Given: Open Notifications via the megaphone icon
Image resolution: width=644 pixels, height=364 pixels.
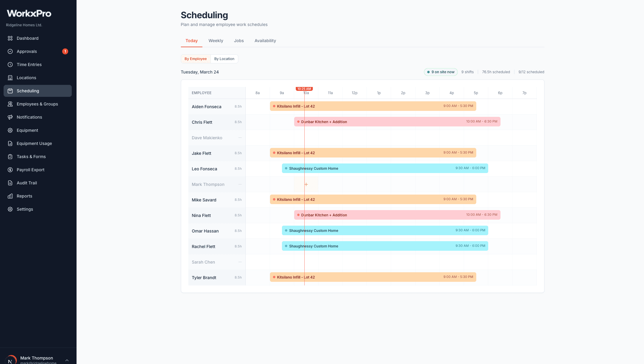Looking at the screenshot, I should [29, 117].
